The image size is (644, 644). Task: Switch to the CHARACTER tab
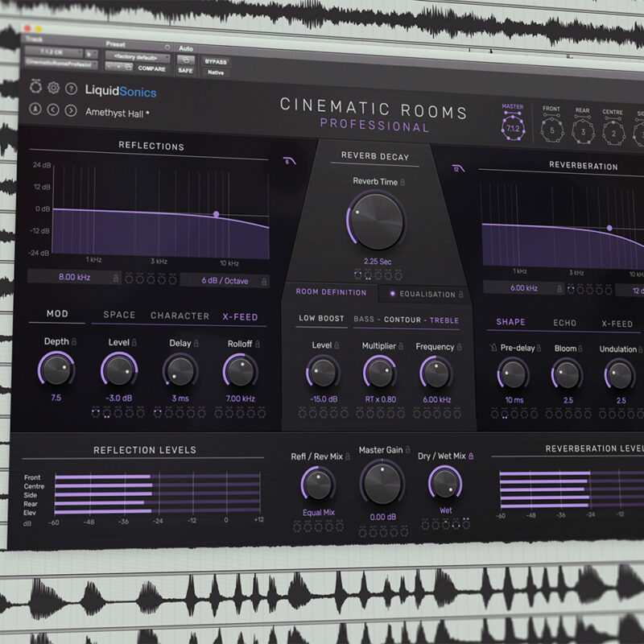tap(180, 316)
